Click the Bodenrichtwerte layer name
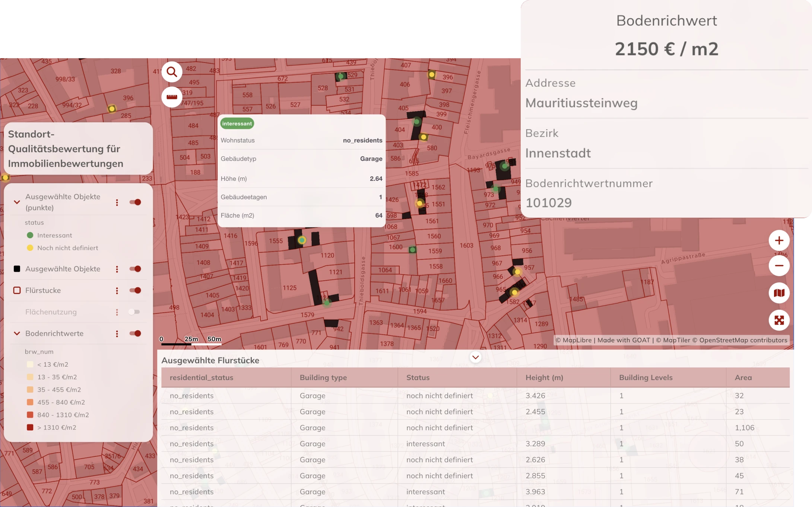812x507 pixels. tap(54, 334)
